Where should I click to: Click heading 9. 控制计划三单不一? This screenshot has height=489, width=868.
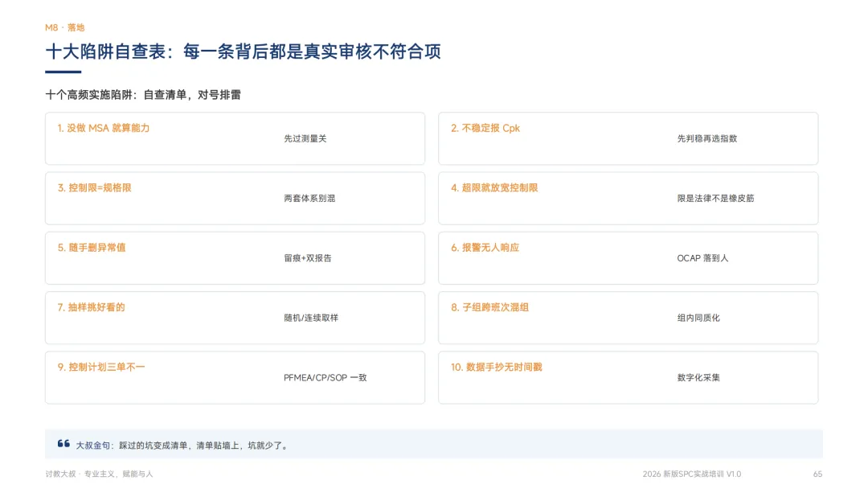coord(101,368)
